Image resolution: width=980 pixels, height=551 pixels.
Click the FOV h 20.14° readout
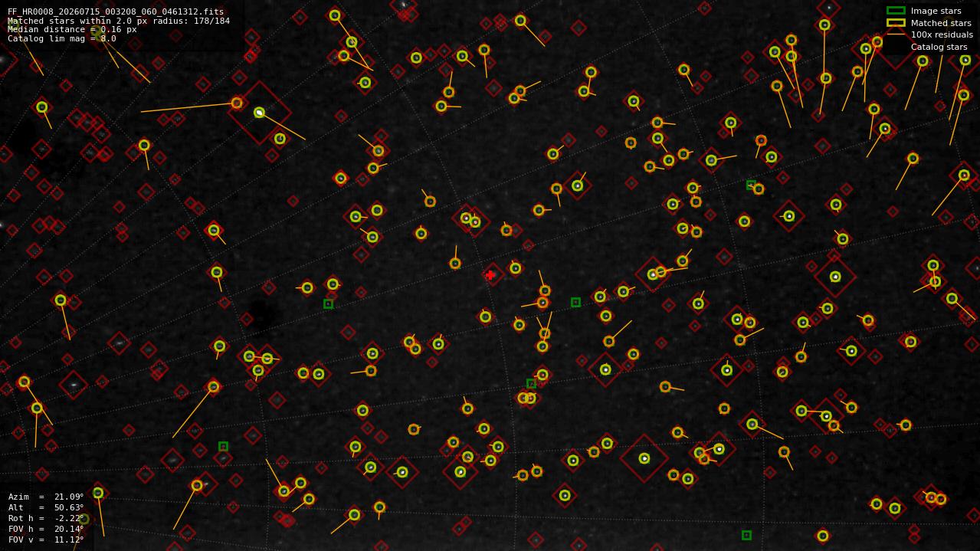(46, 529)
